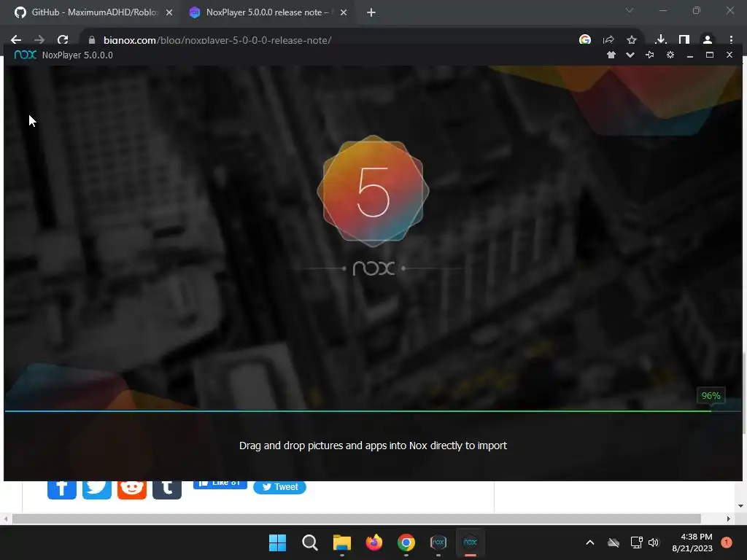
Task: Click the vertical scrollbar down arrow
Action: point(740,506)
